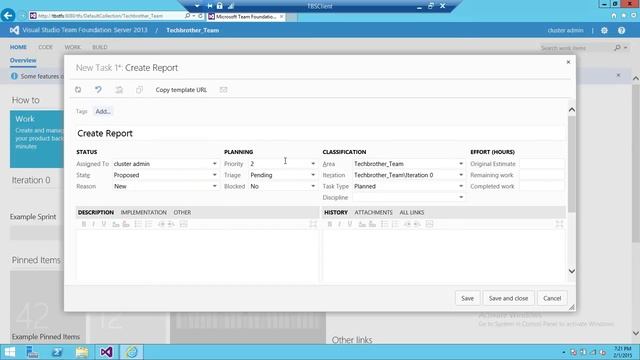Click the settings gear icon in header
This screenshot has height=360, width=640.
click(604, 31)
